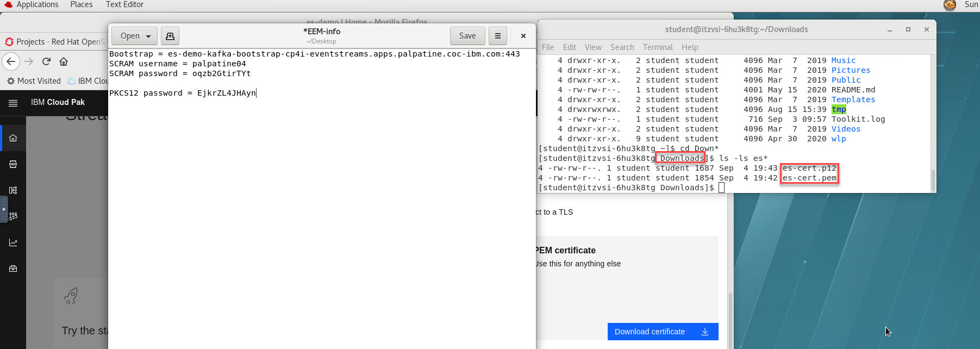Click the Save button in Text Editor
Screen dimensions: 980x349
pos(467,36)
